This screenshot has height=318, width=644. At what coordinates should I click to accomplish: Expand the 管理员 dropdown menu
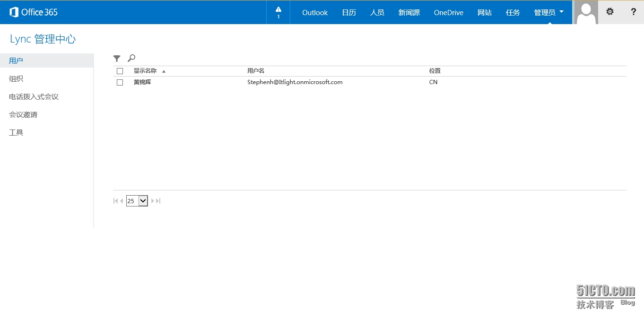click(548, 12)
